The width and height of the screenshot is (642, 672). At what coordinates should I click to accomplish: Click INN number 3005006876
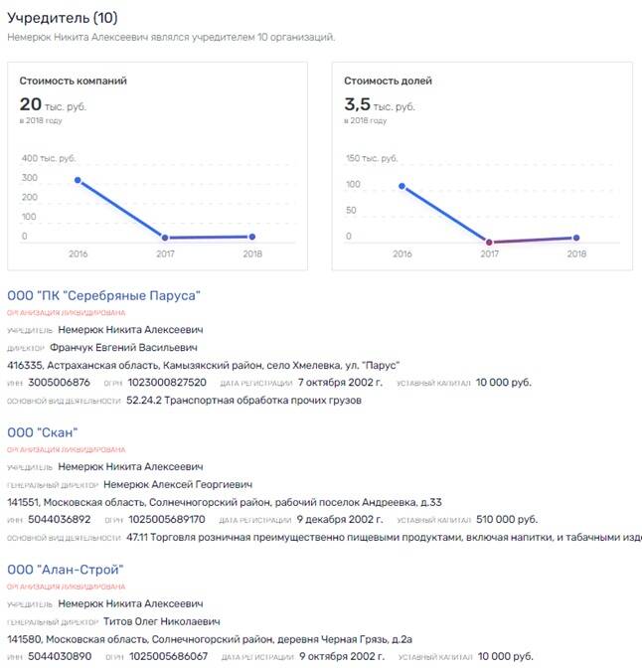click(60, 383)
